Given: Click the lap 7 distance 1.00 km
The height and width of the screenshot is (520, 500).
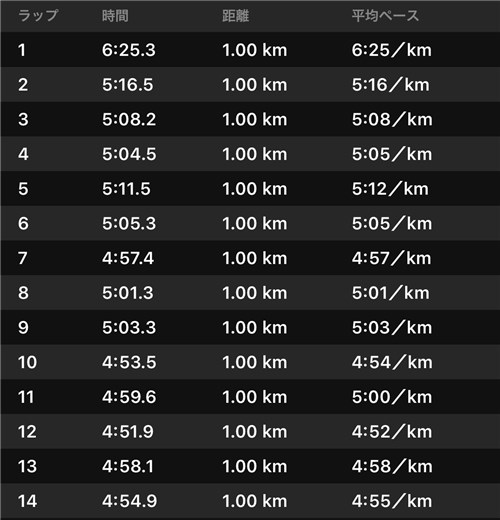Looking at the screenshot, I should pyautogui.click(x=255, y=258).
